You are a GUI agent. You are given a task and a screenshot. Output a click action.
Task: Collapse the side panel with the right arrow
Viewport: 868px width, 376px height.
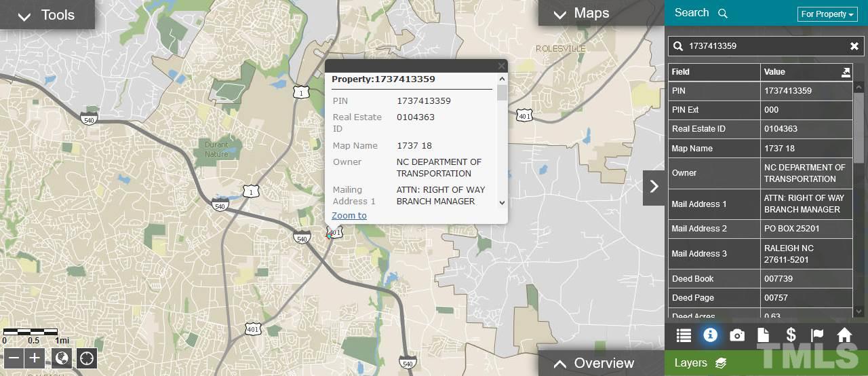click(x=654, y=186)
